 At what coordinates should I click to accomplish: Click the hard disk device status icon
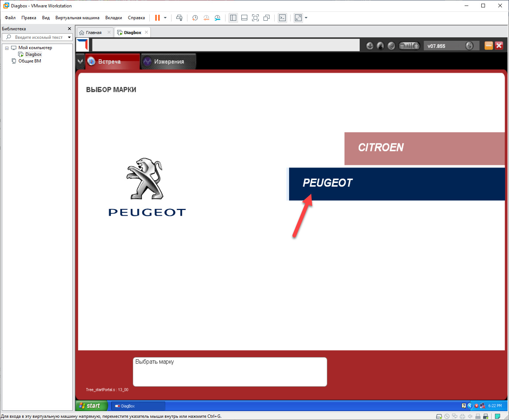pyautogui.click(x=439, y=416)
